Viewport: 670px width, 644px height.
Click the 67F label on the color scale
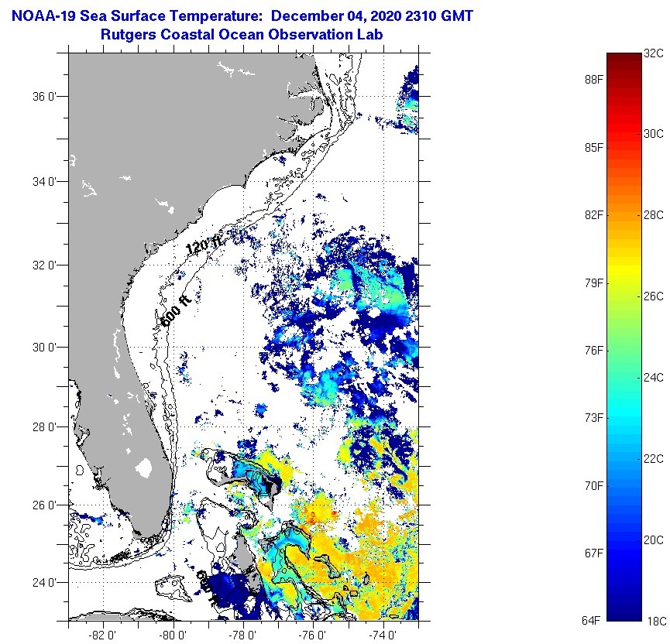594,553
